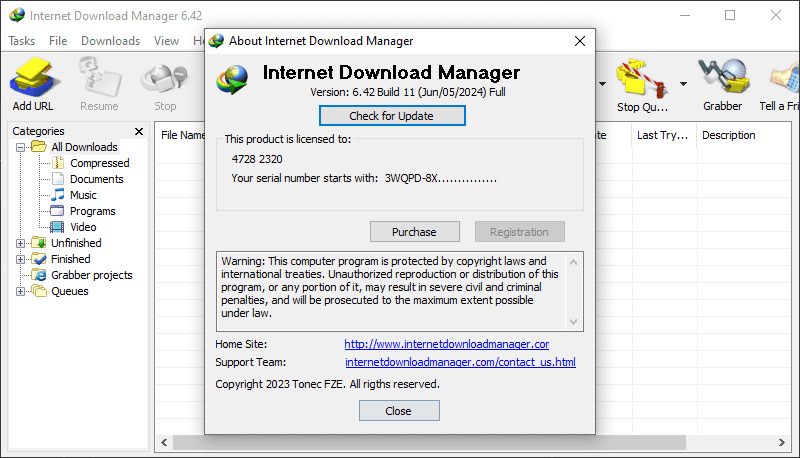Click the Purchase button
Image resolution: width=800 pixels, height=458 pixels.
click(x=414, y=232)
